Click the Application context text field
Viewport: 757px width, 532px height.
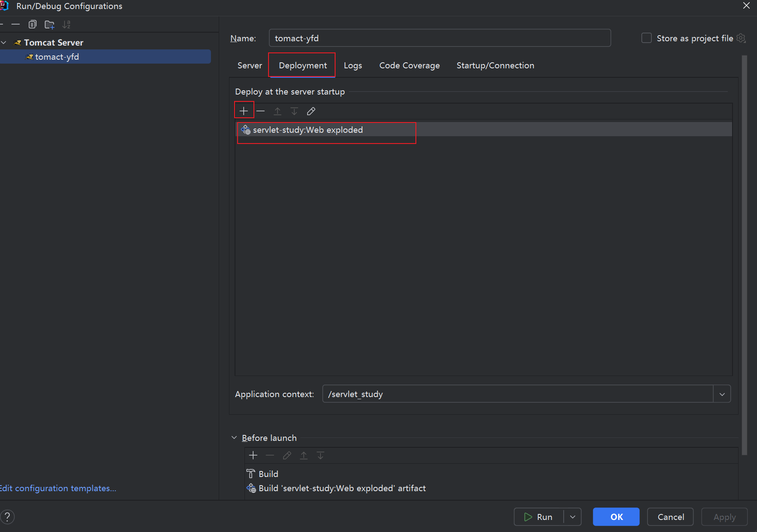pyautogui.click(x=518, y=394)
